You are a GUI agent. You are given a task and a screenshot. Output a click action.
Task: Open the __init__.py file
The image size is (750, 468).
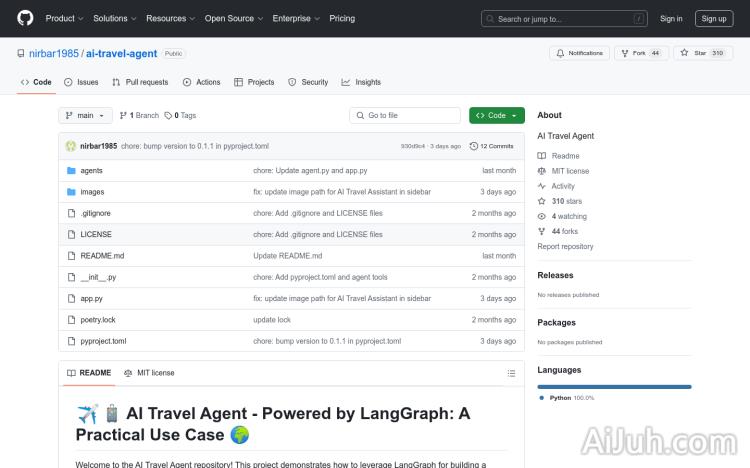click(x=98, y=277)
